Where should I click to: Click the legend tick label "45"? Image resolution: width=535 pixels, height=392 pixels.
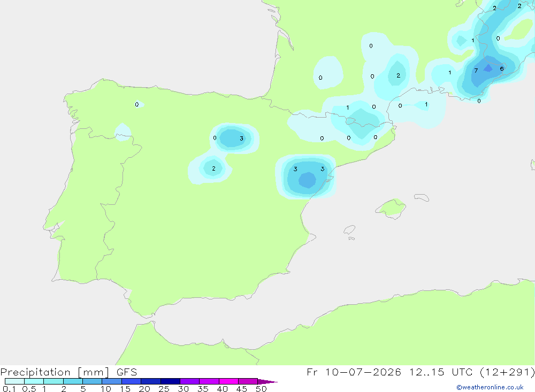pyautogui.click(x=242, y=389)
